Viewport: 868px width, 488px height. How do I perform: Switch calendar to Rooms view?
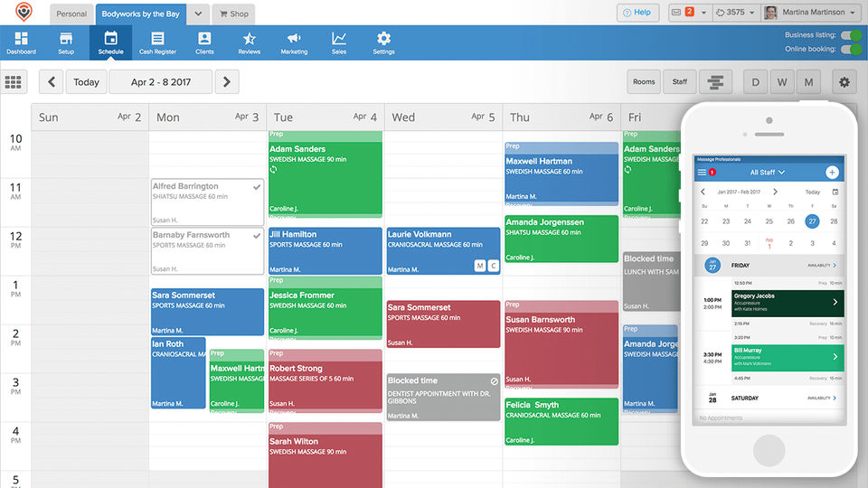[x=644, y=82]
